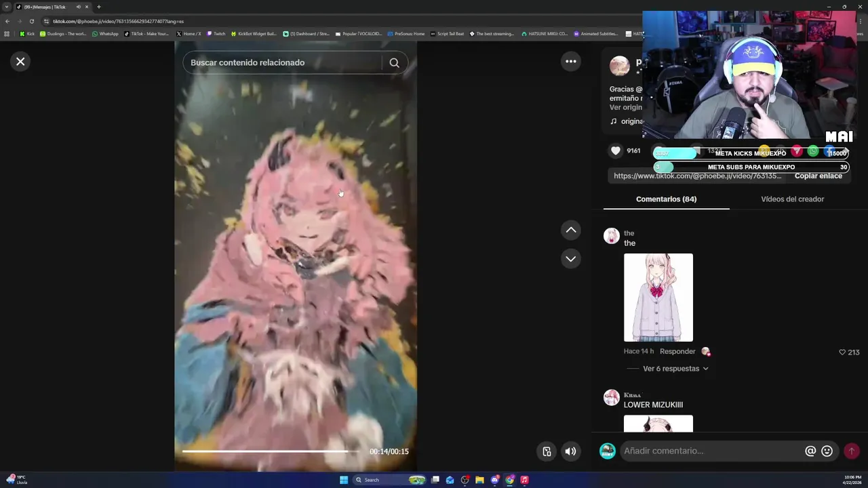Click 'Copiar enlace' to copy video link
Image resolution: width=868 pixels, height=488 pixels.
tap(818, 176)
